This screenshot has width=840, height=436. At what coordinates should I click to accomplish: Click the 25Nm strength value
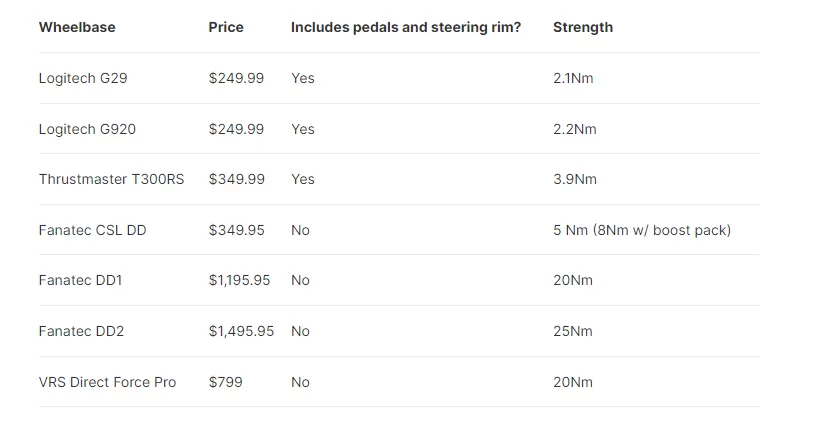coord(573,331)
